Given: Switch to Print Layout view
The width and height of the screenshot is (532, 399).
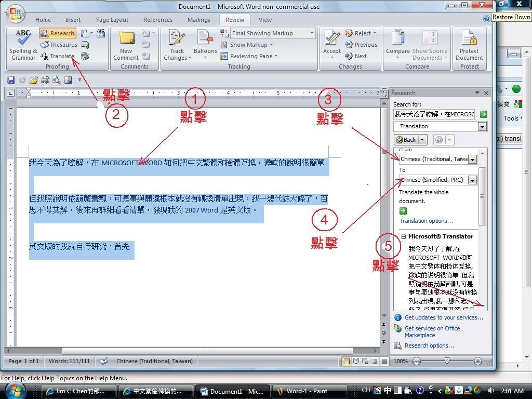Looking at the screenshot, I should (x=347, y=362).
